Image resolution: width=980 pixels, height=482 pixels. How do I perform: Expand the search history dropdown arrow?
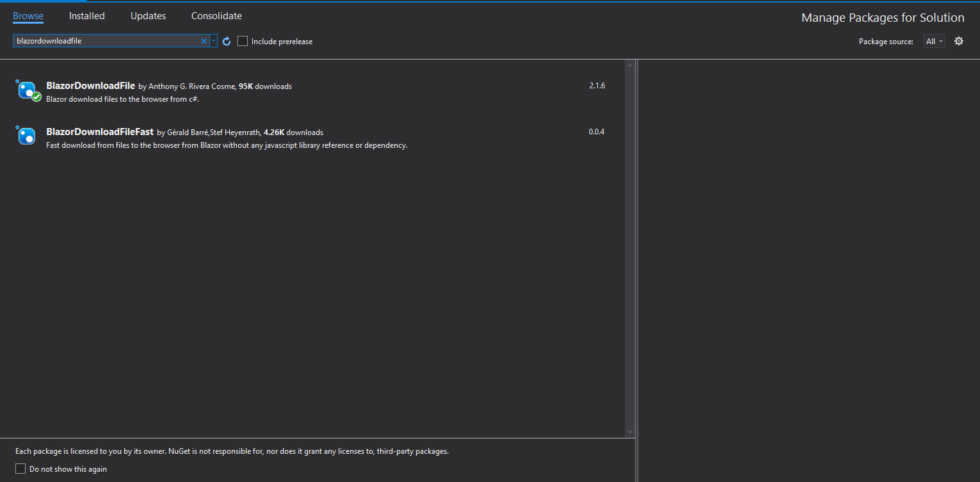[214, 41]
